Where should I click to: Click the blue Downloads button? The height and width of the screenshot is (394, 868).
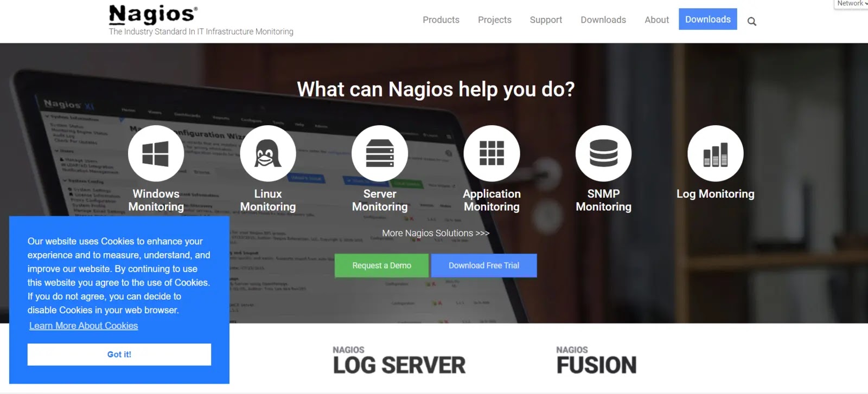coord(708,19)
